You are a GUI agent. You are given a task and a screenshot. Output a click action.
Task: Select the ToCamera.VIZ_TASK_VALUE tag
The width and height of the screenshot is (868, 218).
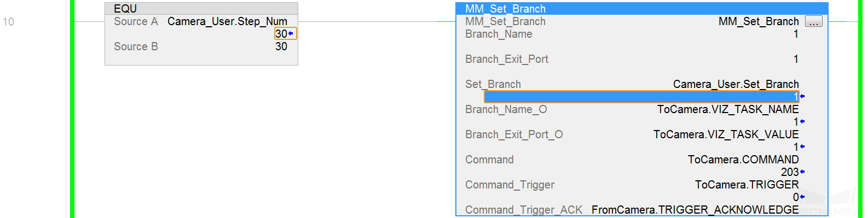[x=726, y=134]
